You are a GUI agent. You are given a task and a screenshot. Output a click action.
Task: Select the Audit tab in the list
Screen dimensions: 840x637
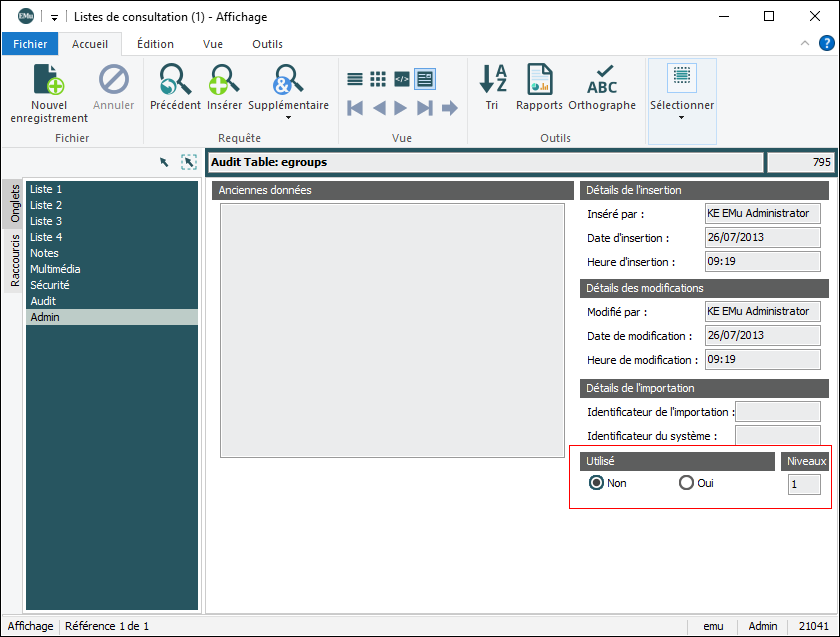coord(43,301)
